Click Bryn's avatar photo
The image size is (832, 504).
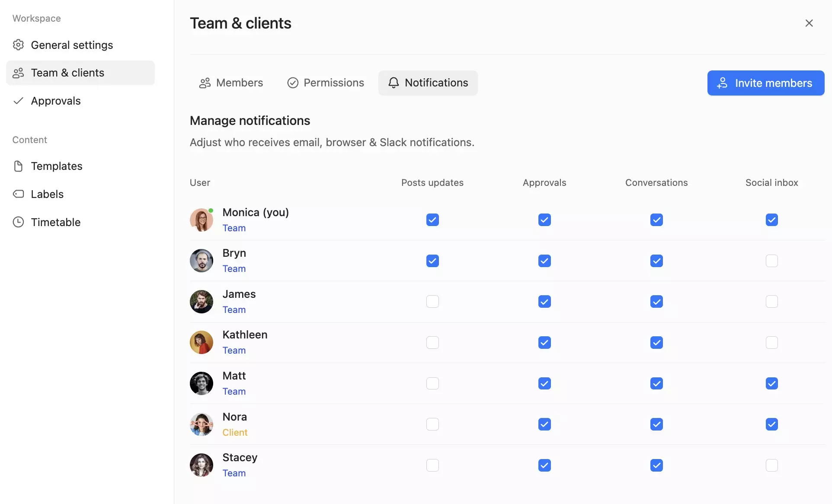pyautogui.click(x=202, y=261)
